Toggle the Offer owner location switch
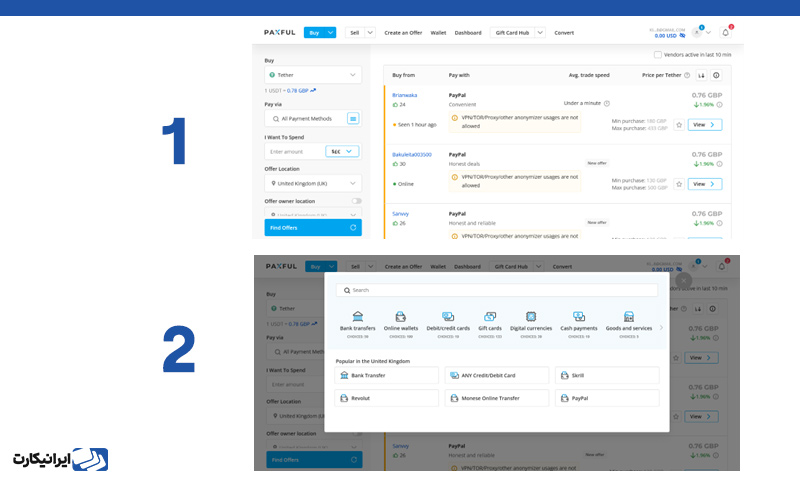Screen dimensions: 800x477 (357, 201)
